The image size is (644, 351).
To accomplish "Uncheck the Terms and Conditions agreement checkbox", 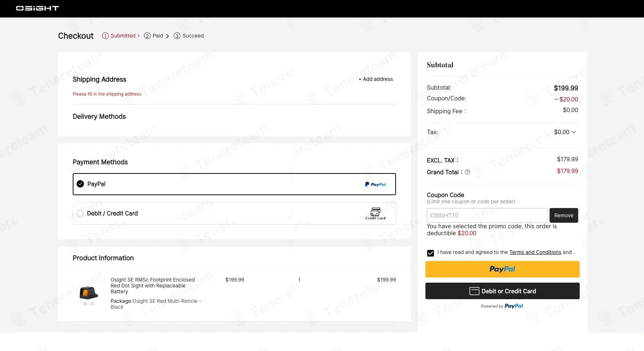I will (431, 253).
